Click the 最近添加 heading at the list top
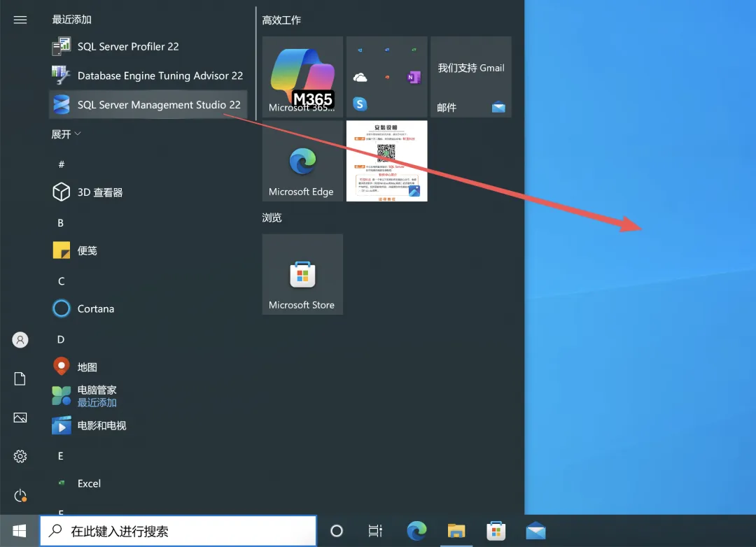This screenshot has width=756, height=547. pyautogui.click(x=71, y=20)
